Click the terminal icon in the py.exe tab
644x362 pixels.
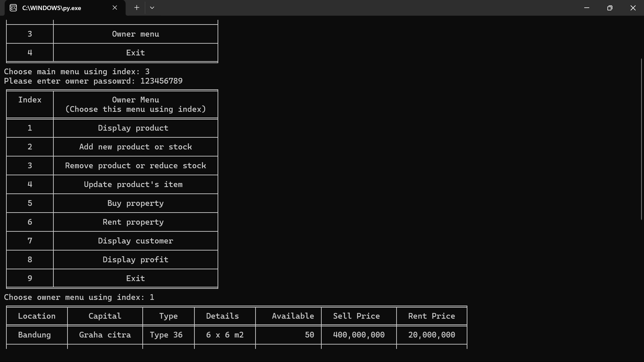13,8
